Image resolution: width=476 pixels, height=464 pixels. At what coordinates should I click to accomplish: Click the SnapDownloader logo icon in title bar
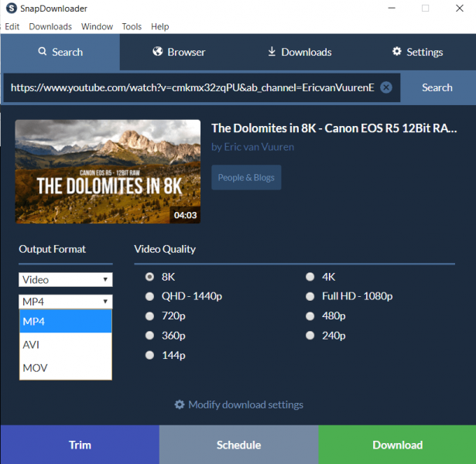point(9,9)
